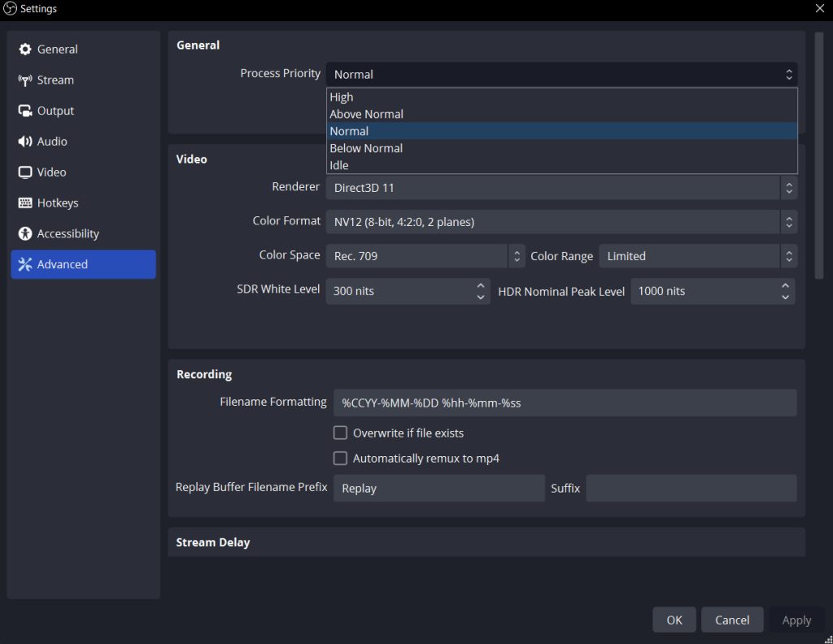Close the Settings window
The width and height of the screenshot is (833, 644).
[820, 8]
